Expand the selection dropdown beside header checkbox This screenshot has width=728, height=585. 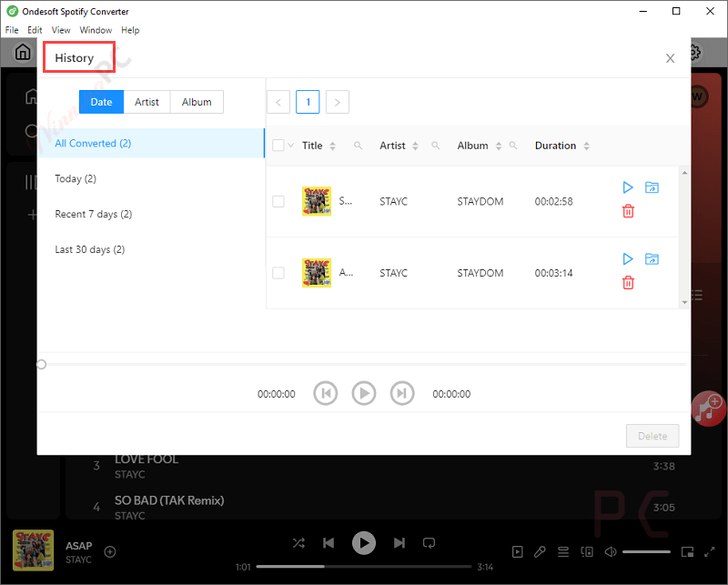coord(290,146)
